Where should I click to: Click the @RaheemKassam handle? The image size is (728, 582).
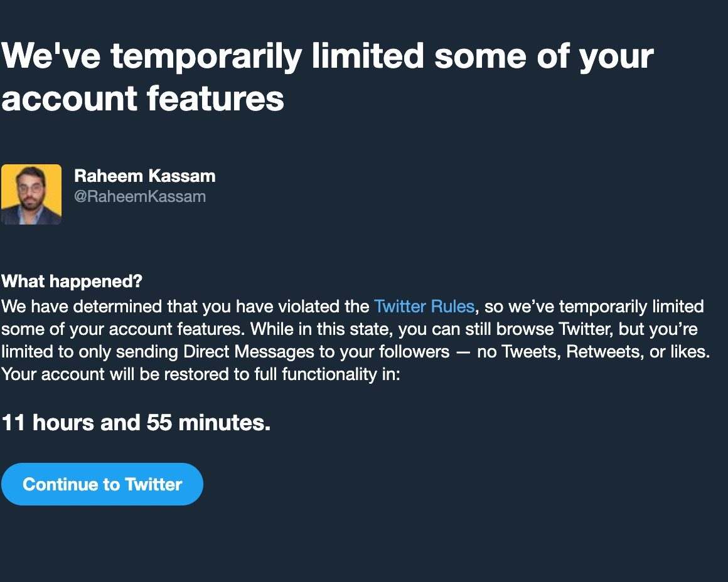pyautogui.click(x=139, y=196)
